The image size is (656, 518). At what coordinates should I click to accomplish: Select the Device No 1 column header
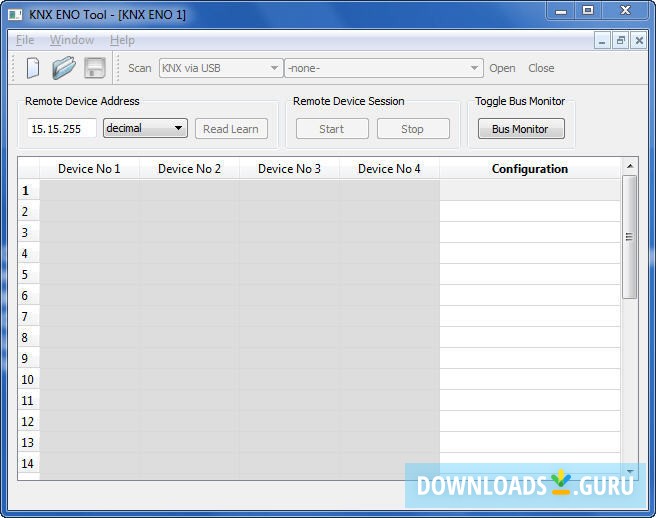[x=89, y=169]
